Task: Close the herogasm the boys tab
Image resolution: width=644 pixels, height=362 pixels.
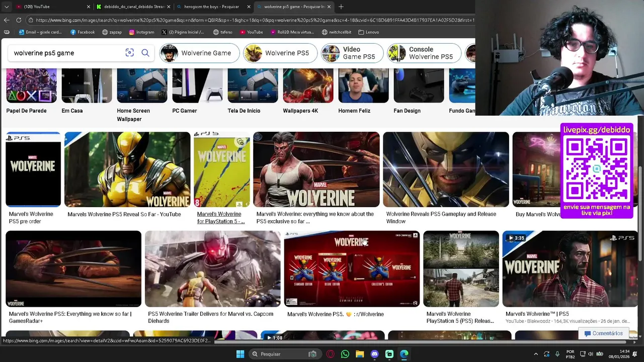Action: (249, 7)
